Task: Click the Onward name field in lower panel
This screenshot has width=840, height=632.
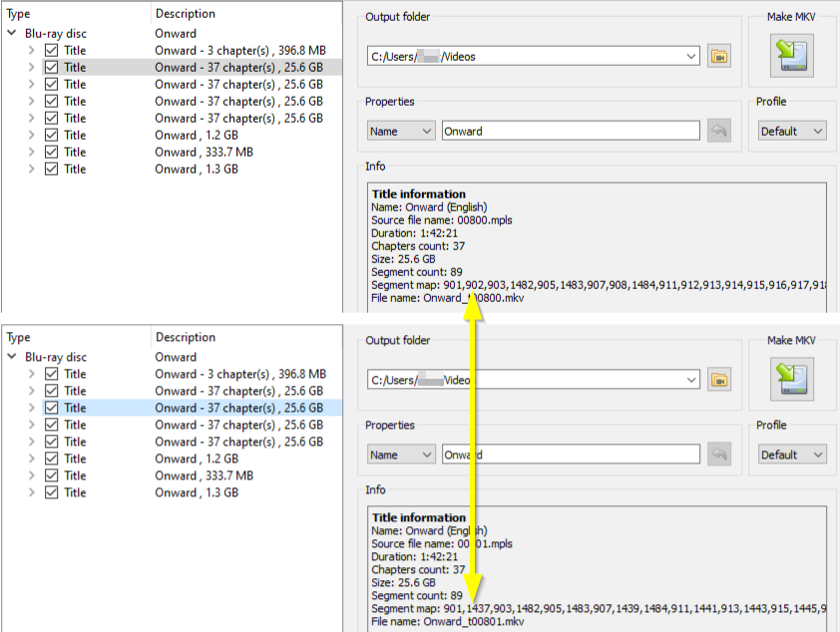Action: (571, 455)
